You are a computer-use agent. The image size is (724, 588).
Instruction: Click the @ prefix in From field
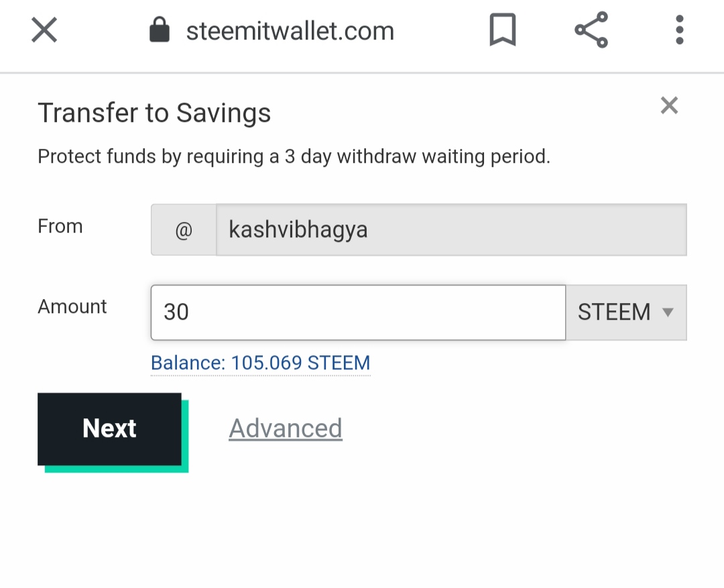pyautogui.click(x=184, y=229)
